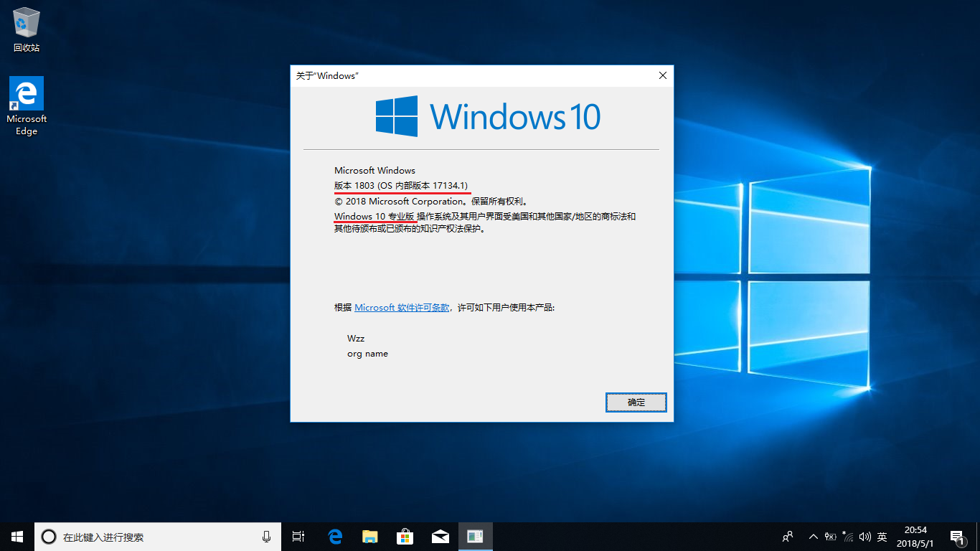Click the 确定 button
Image resolution: width=980 pixels, height=551 pixels.
[x=636, y=402]
